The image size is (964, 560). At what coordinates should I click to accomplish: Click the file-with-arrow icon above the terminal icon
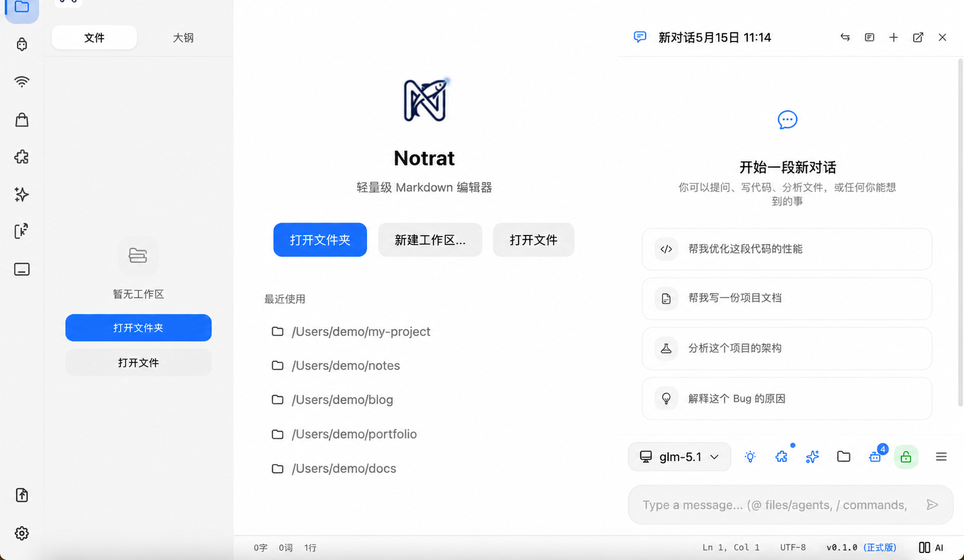pos(22,231)
